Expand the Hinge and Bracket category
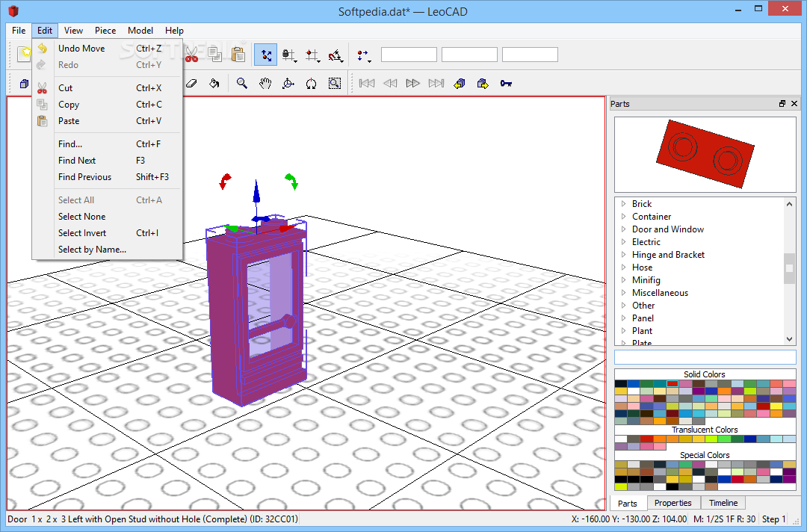 coord(623,255)
